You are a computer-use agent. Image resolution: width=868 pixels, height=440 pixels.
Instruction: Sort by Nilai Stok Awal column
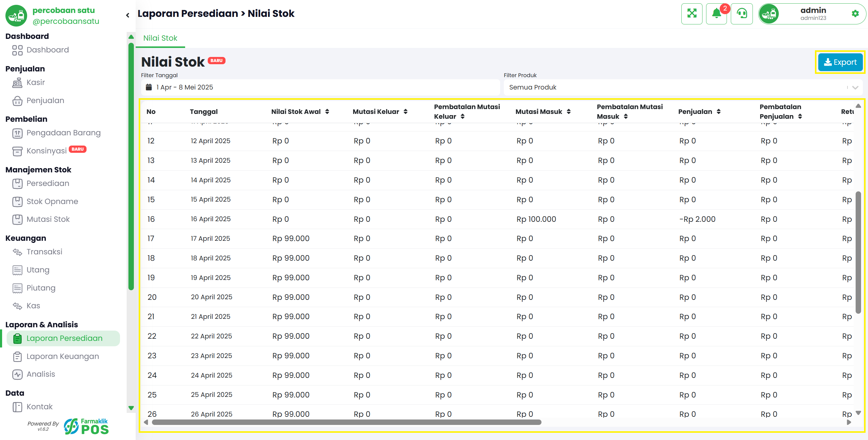327,112
